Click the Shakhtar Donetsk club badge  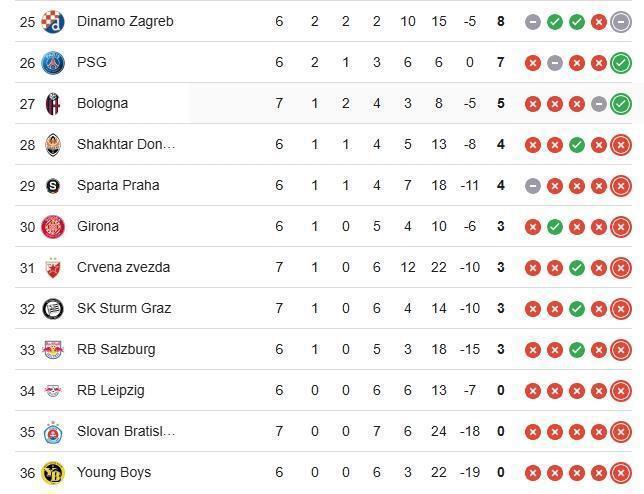53,145
